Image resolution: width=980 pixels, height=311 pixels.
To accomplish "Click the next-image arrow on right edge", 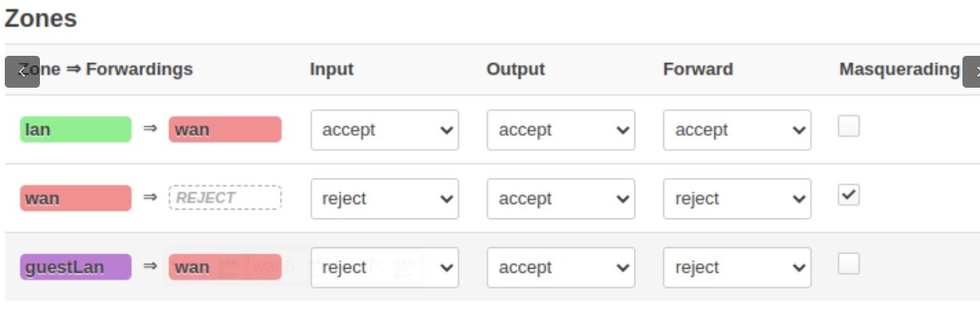I will 971,72.
